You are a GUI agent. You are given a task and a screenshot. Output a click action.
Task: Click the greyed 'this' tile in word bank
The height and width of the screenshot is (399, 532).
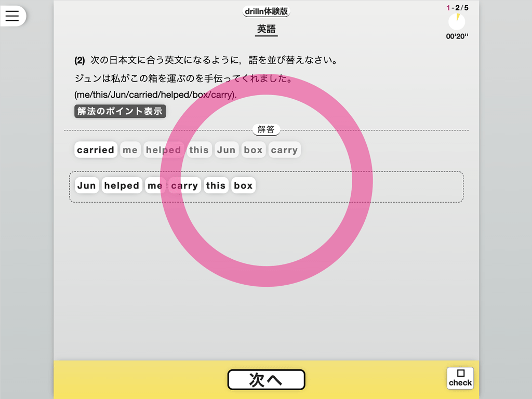coord(199,150)
